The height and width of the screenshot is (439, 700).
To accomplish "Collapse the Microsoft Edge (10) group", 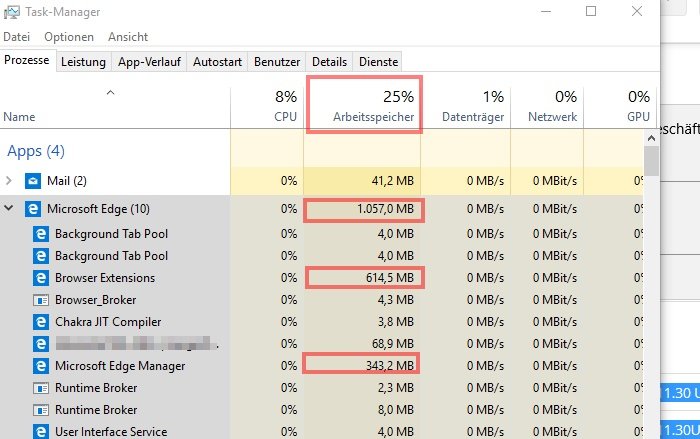I will coord(8,208).
